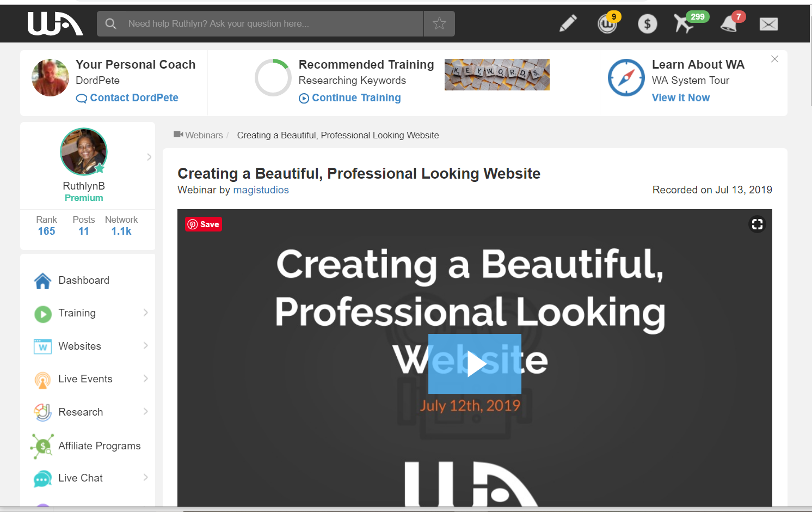The height and width of the screenshot is (512, 812).
Task: Click the View it Now link
Action: [x=681, y=98]
